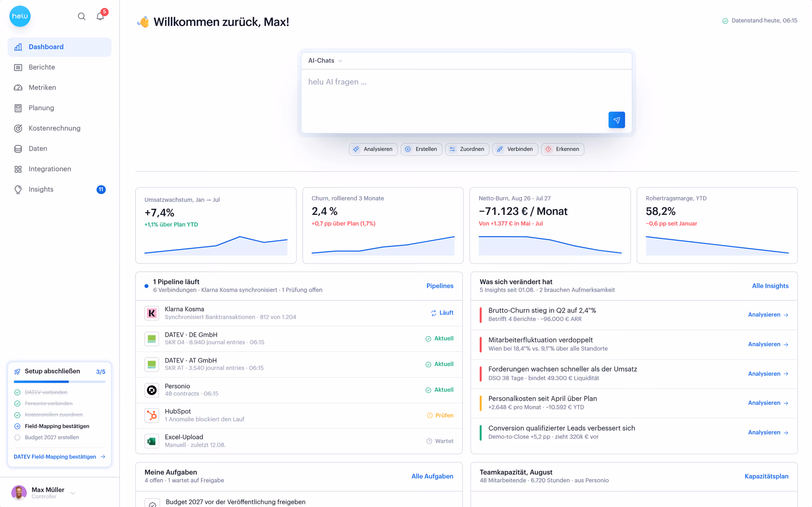This screenshot has height=507, width=812.
Task: Expand the AI-Chats dropdown
Action: coord(325,61)
